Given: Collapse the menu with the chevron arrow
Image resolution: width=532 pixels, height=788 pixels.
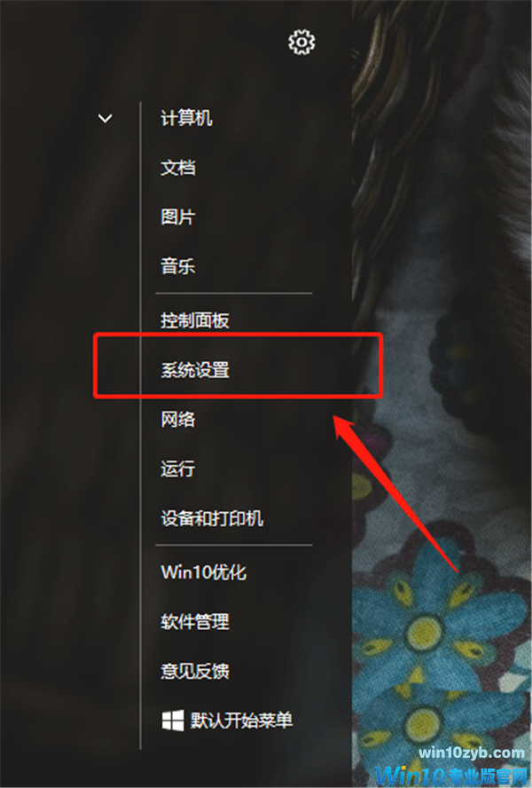Looking at the screenshot, I should [x=105, y=119].
